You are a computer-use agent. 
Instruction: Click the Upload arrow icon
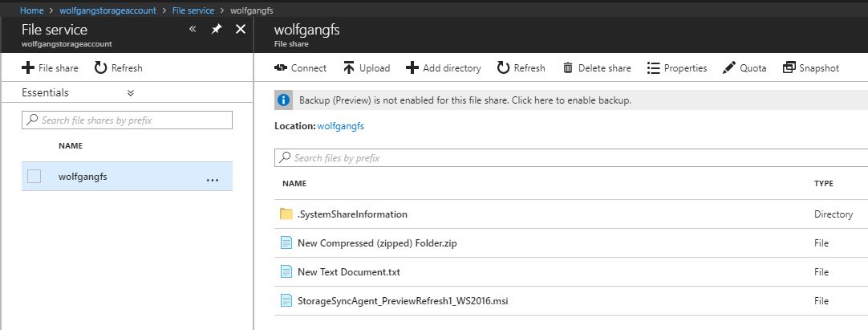(x=349, y=68)
